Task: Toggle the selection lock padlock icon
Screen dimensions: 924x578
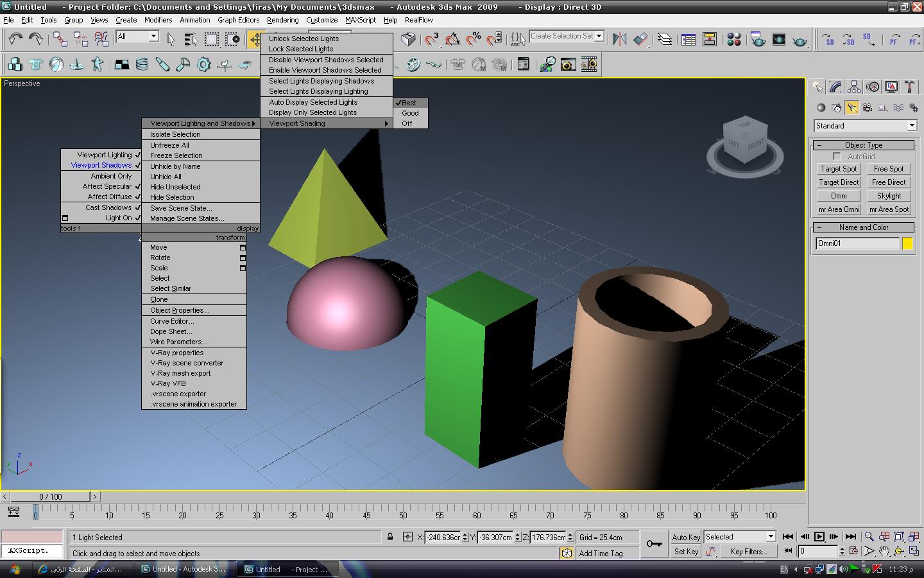Action: 390,537
